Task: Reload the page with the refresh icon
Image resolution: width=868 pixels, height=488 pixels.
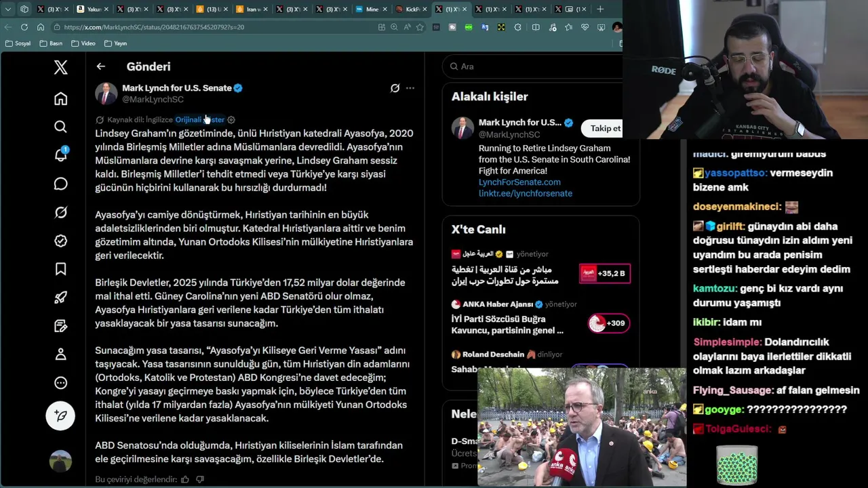Action: click(x=24, y=27)
